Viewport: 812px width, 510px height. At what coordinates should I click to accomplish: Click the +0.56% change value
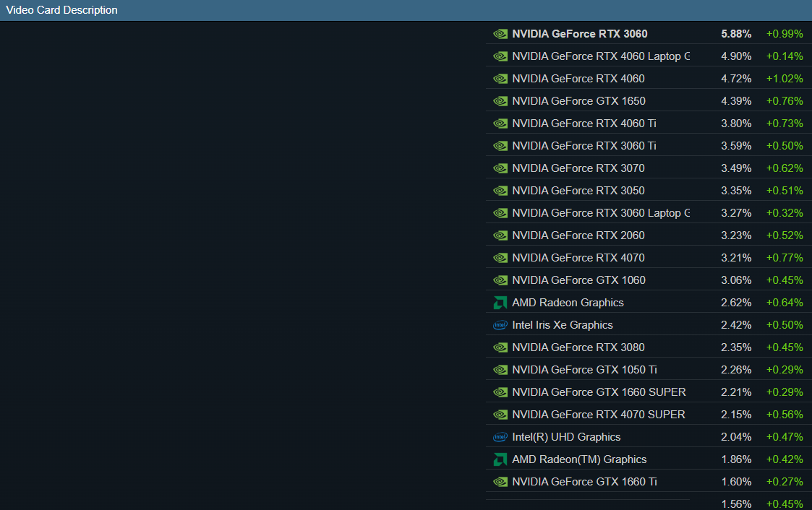(x=785, y=415)
